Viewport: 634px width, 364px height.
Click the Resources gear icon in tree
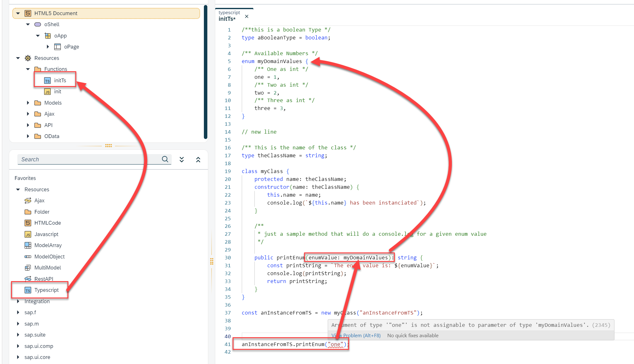(x=28, y=58)
